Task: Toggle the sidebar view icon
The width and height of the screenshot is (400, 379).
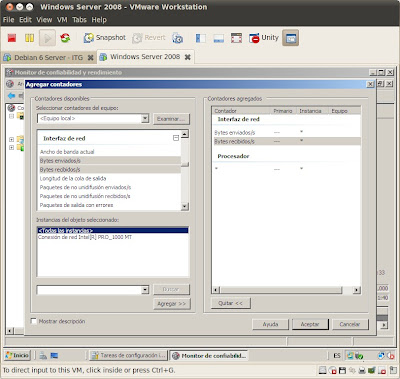Action: [201, 38]
